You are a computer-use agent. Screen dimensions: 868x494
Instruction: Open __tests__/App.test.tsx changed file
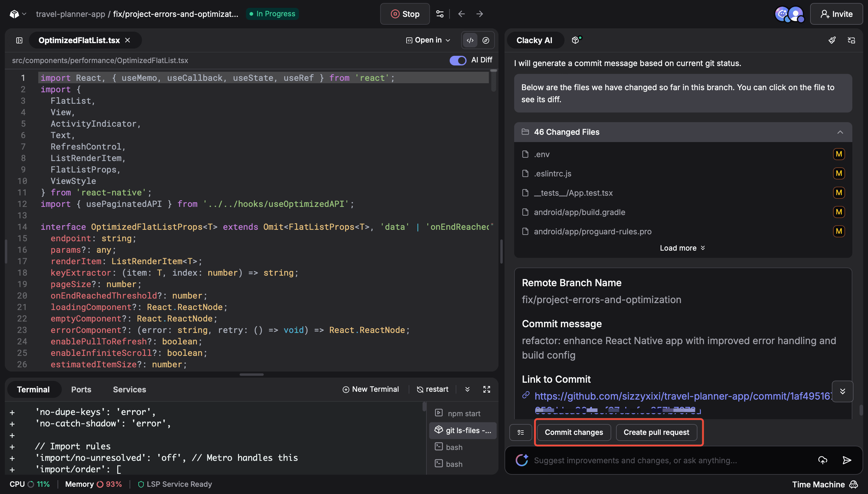683,193
